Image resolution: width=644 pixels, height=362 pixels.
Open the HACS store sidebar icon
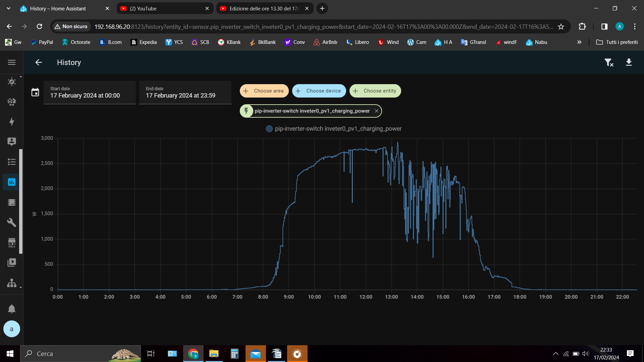12,243
